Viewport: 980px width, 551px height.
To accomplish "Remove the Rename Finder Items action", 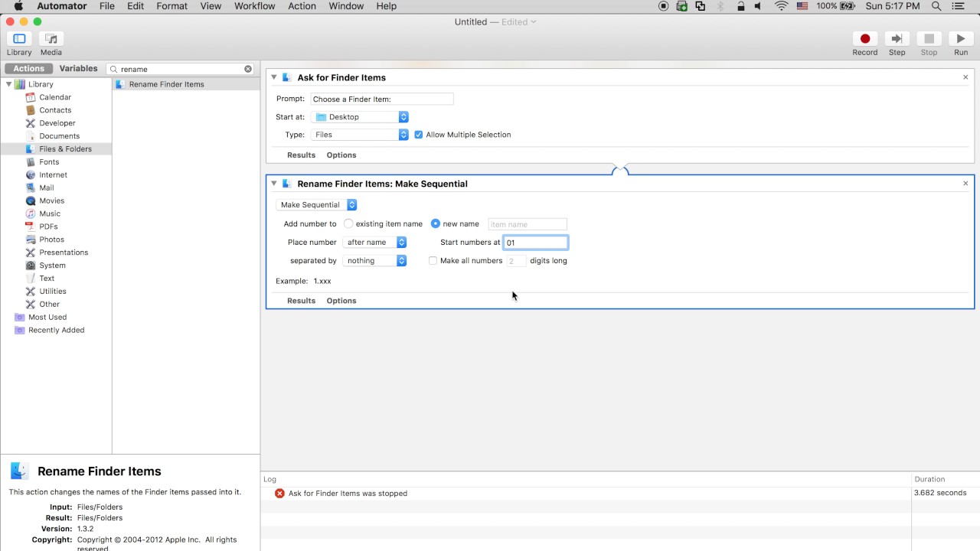I will point(965,184).
